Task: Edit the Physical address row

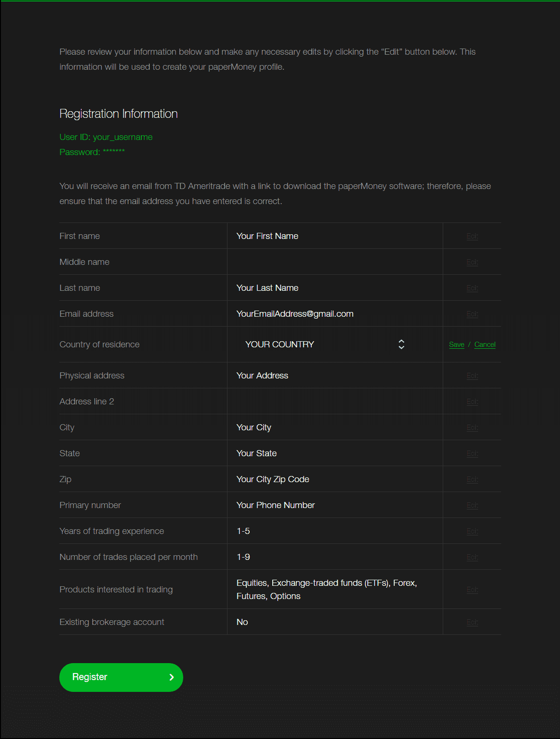Action: [472, 376]
